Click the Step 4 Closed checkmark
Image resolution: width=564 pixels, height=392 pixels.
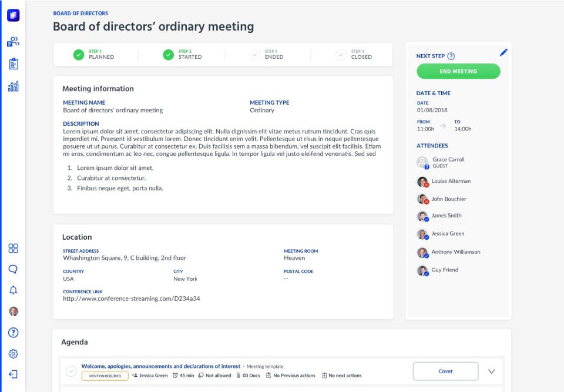pos(341,55)
